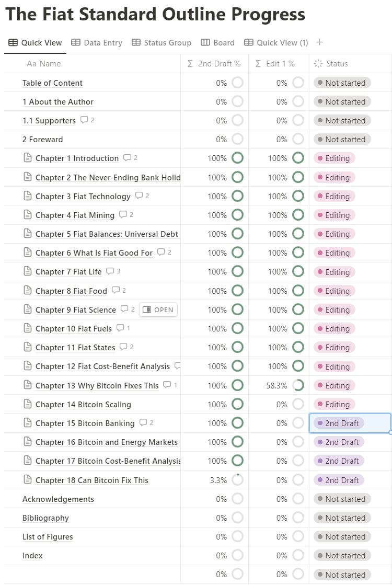The width and height of the screenshot is (392, 585).
Task: Open comments on Chapter 3 Fiat Technology
Action: [142, 196]
